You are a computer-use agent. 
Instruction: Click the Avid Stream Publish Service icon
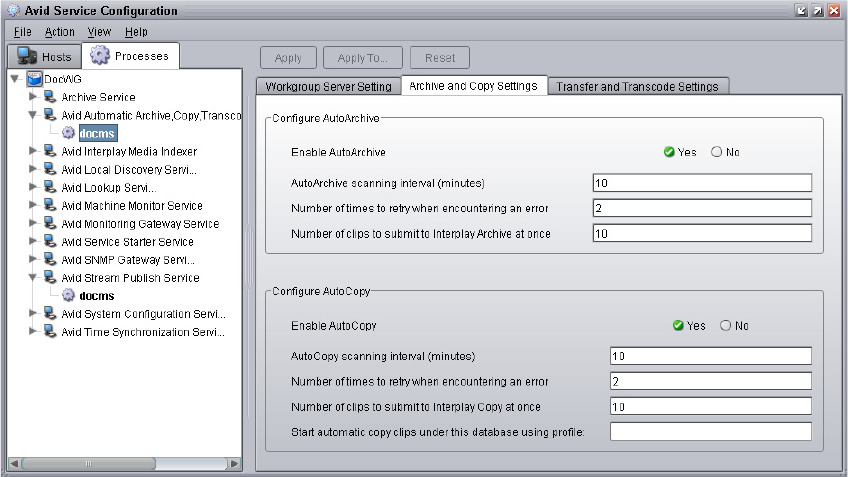pos(50,277)
